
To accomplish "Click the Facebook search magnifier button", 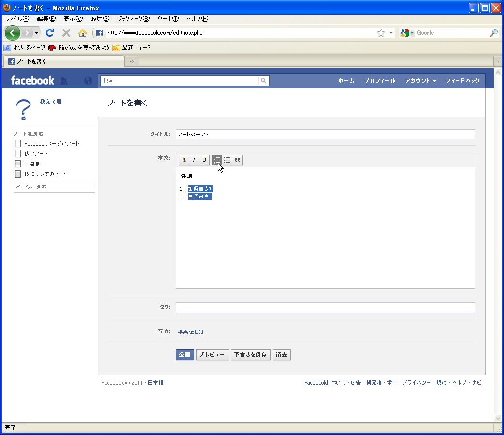I will tap(263, 81).
